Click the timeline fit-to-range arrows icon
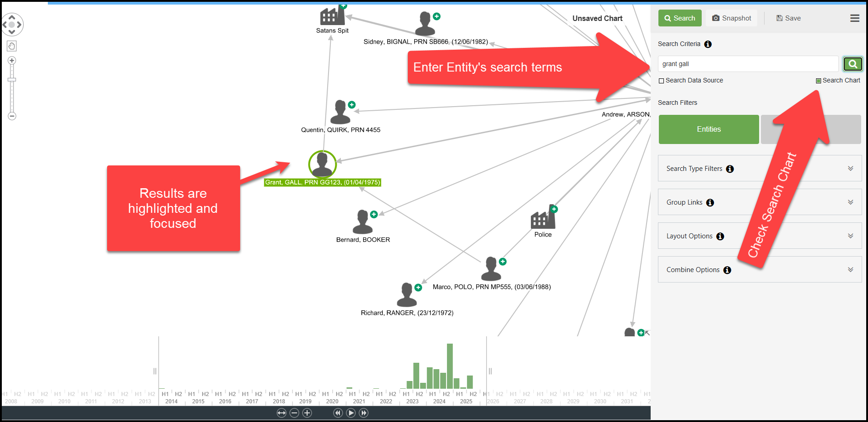 (x=282, y=413)
